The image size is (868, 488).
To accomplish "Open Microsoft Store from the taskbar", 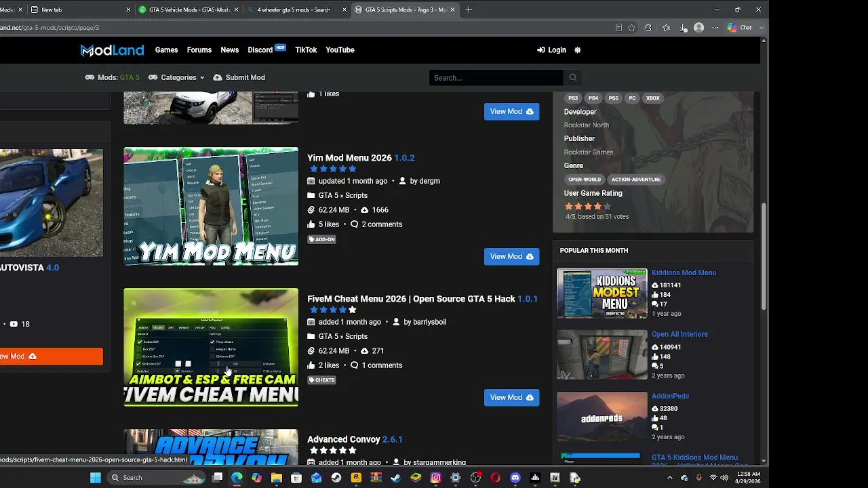I will (296, 478).
